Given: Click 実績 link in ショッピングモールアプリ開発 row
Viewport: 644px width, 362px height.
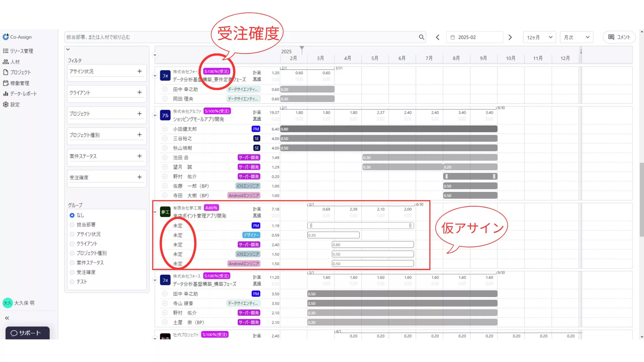Looking at the screenshot, I should [x=257, y=119].
